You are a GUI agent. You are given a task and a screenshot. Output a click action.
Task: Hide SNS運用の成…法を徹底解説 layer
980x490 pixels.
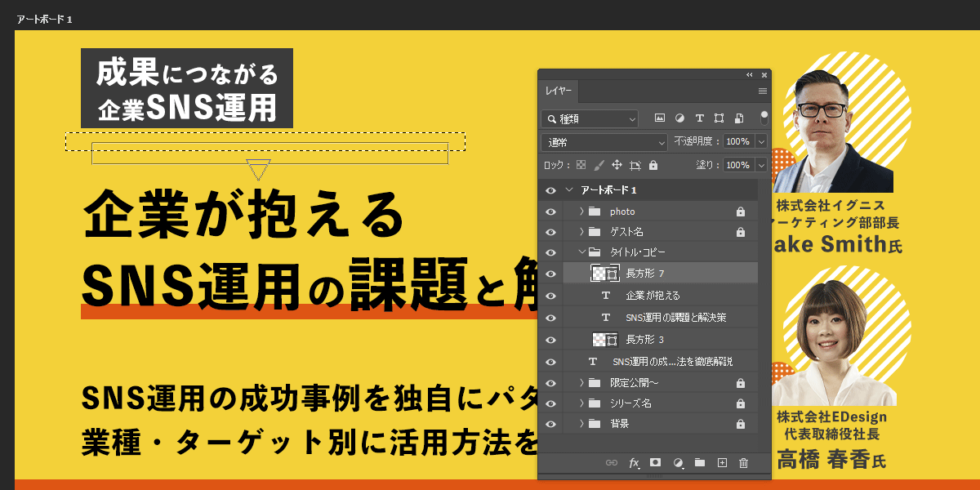[550, 361]
